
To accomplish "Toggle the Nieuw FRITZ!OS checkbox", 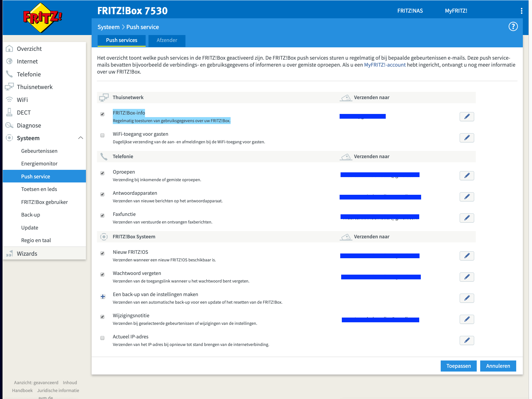I will (x=102, y=253).
